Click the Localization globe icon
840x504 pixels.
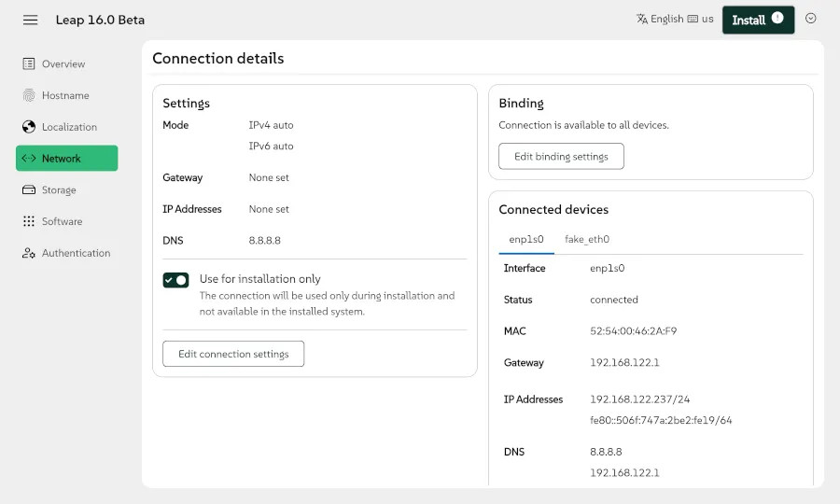(29, 127)
